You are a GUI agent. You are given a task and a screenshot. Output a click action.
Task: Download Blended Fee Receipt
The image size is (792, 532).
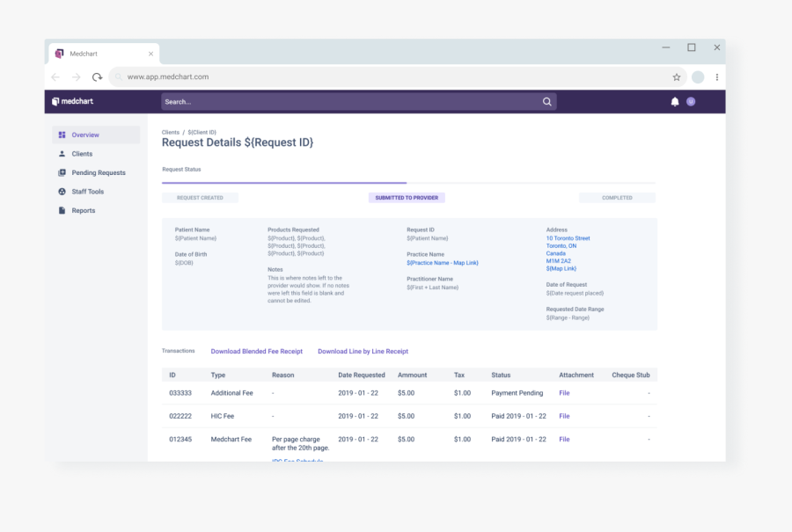pos(256,352)
